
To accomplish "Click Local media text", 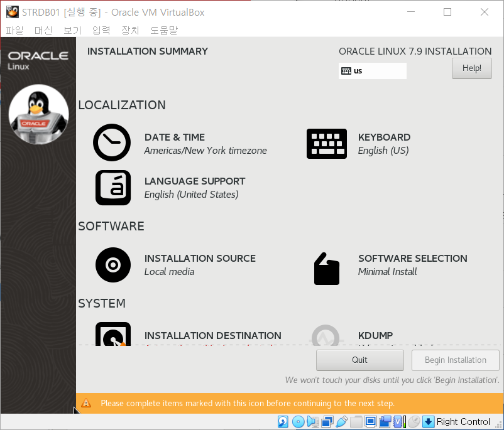I will [x=169, y=272].
